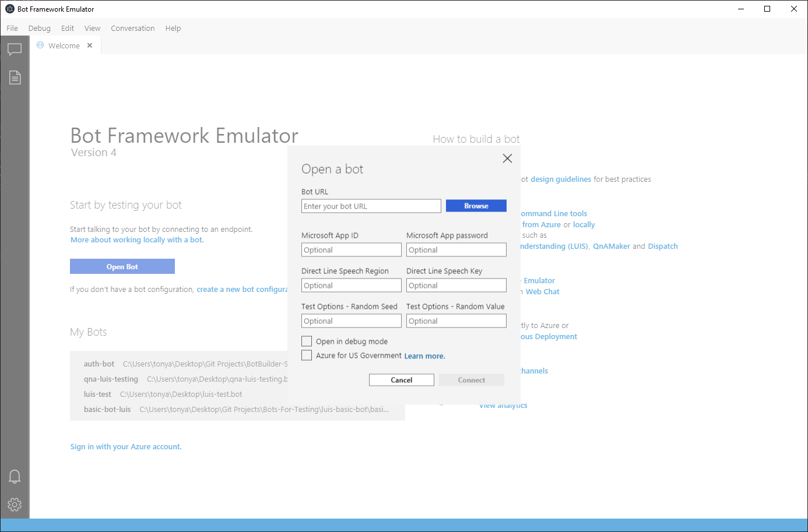Screen dimensions: 808x532
Task: Open the Dispatch link
Action: [663, 246]
